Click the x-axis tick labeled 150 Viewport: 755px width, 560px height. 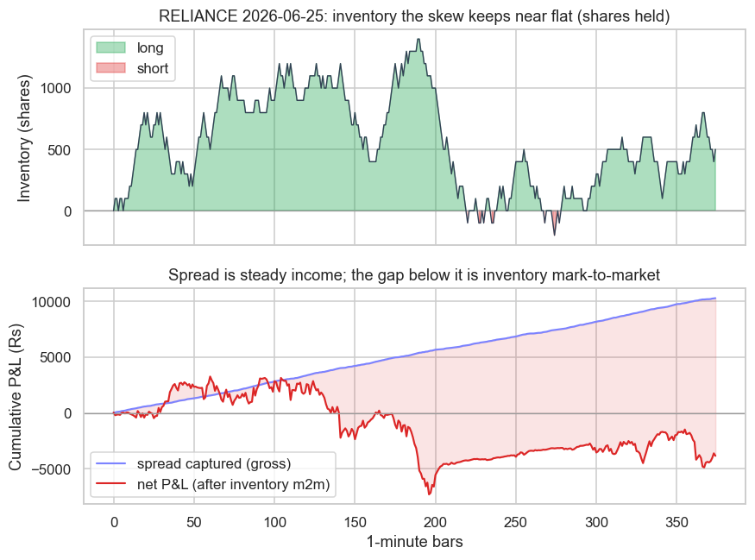click(355, 522)
